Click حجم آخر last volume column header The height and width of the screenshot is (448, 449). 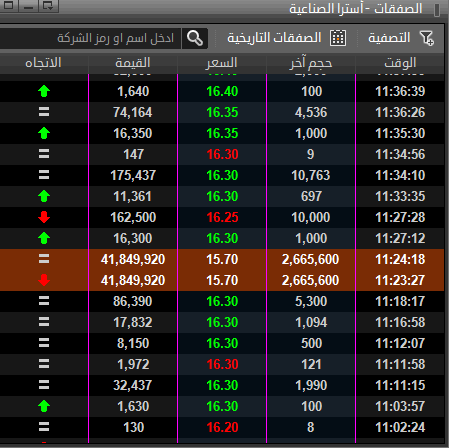click(311, 63)
